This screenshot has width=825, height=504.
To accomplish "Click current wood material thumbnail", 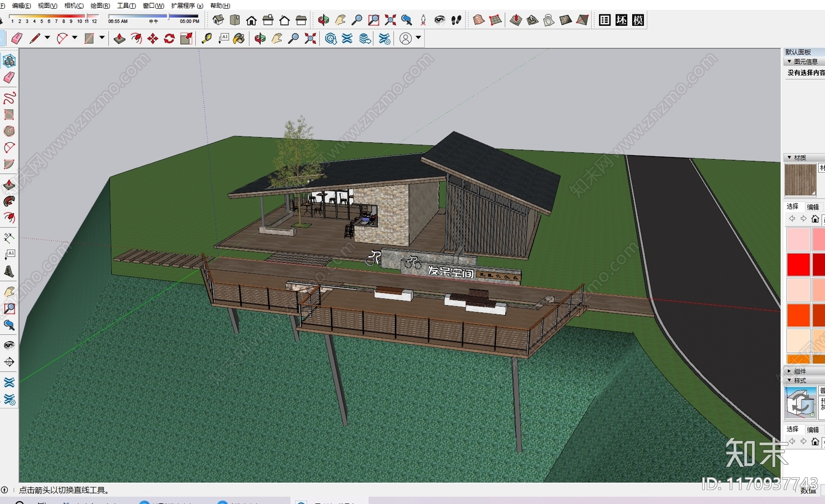I will (800, 180).
